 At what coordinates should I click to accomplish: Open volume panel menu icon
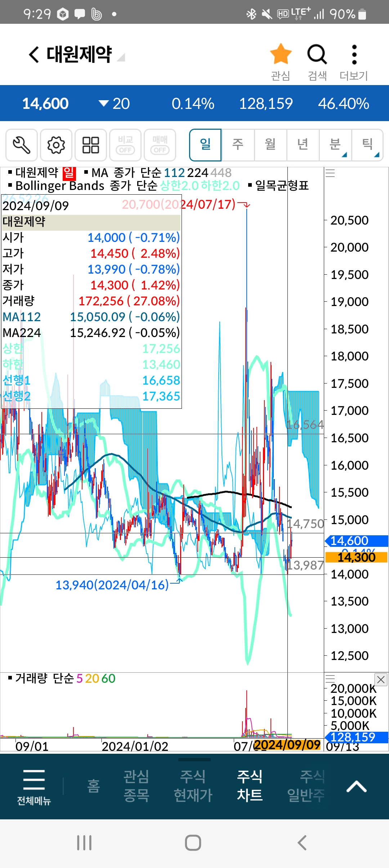tap(330, 679)
